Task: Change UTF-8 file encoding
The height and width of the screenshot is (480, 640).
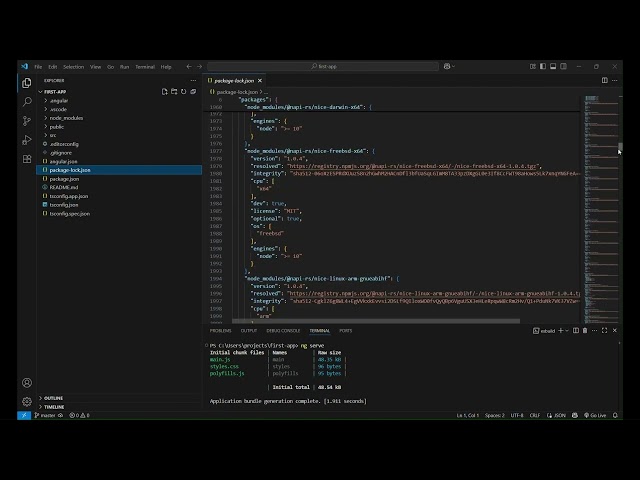Action: coord(517,416)
